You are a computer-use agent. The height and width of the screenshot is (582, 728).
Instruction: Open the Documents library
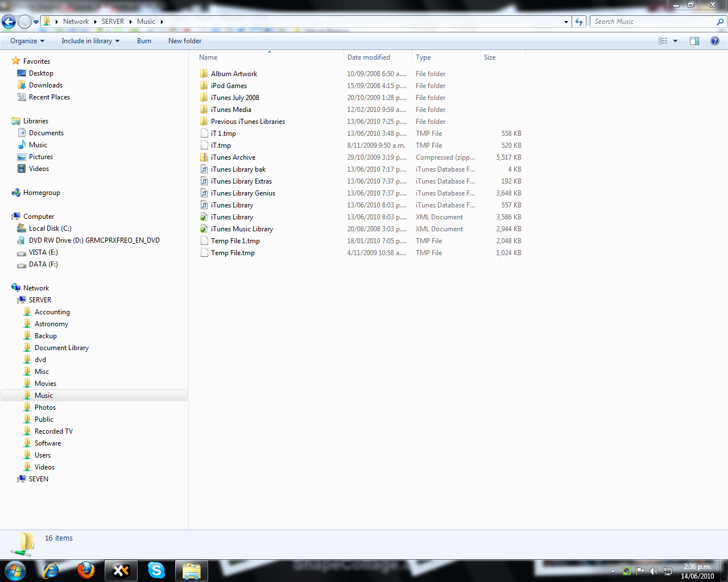coord(46,133)
